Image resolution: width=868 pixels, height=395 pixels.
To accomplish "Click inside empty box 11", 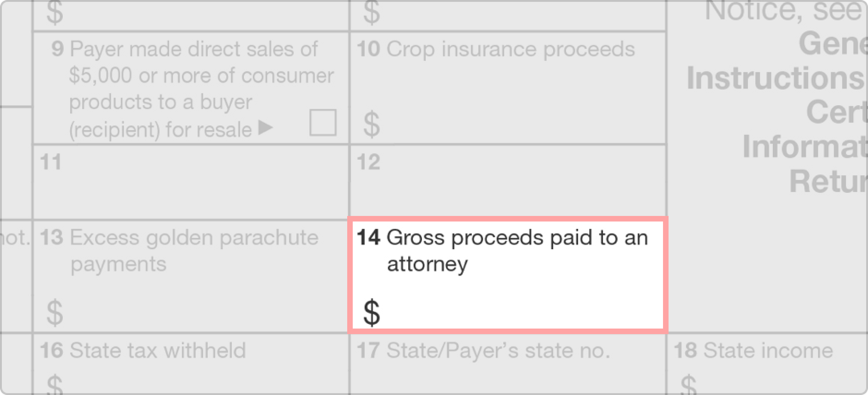I will [191, 182].
